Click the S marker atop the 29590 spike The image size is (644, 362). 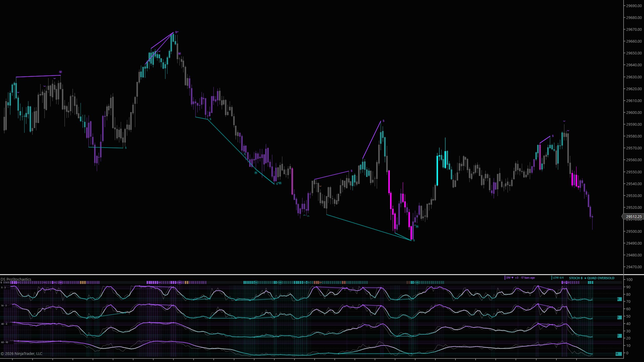pyautogui.click(x=383, y=121)
